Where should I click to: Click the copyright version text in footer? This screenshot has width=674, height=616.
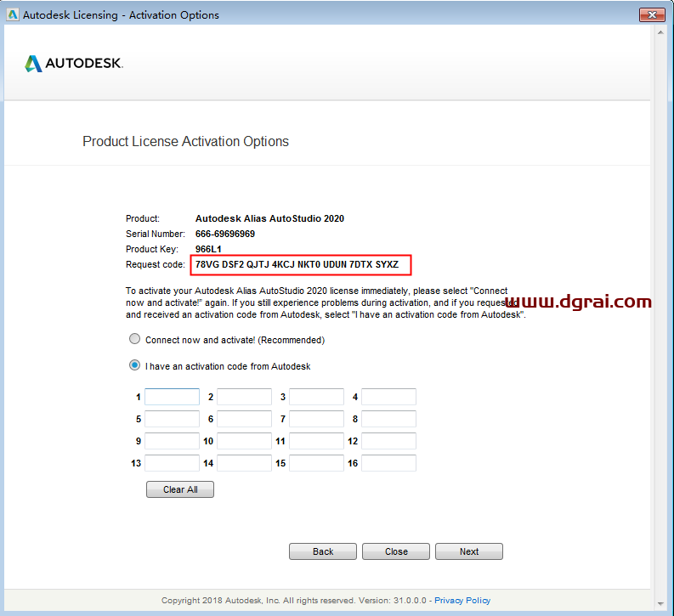tap(294, 600)
